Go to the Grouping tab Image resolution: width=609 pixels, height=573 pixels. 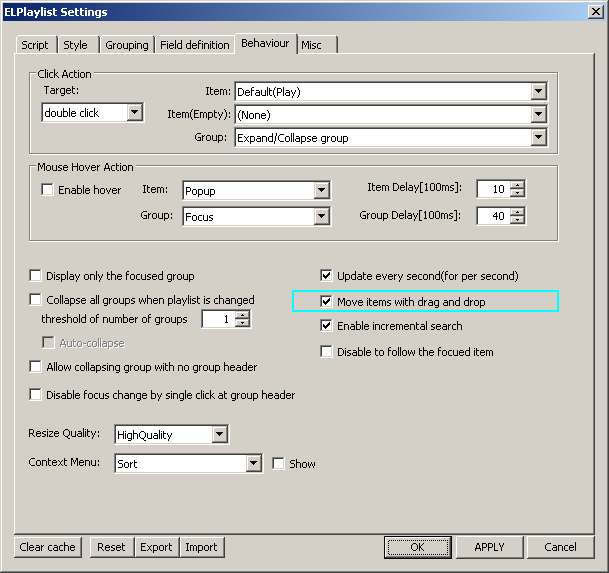point(127,45)
